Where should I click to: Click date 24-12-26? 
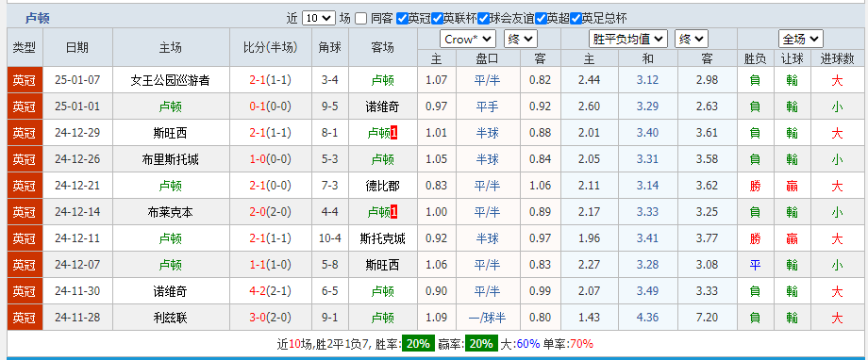(x=77, y=159)
